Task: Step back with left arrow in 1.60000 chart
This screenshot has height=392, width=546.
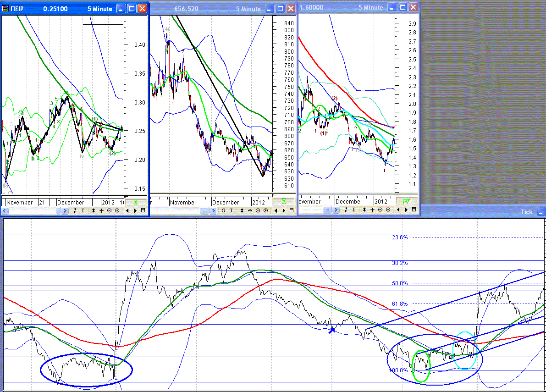Action: pos(398,210)
